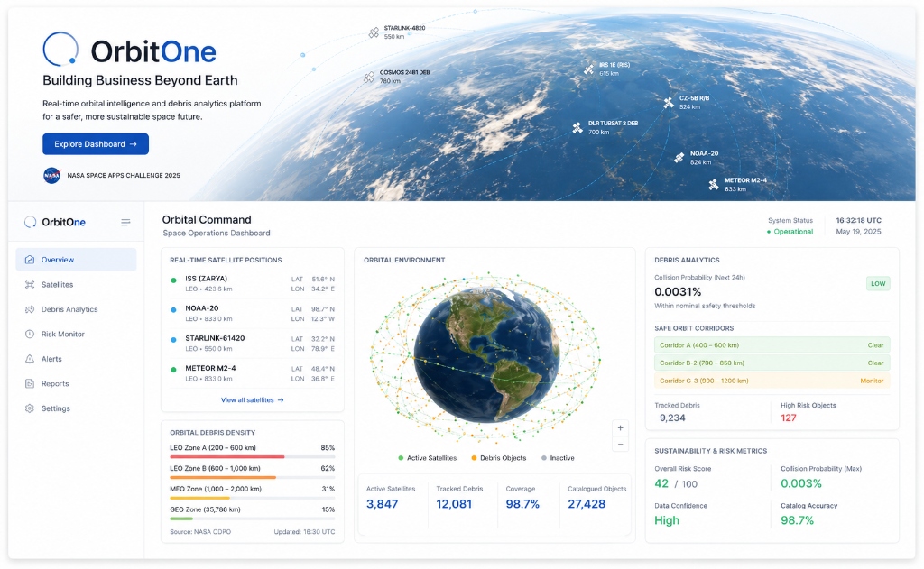The width and height of the screenshot is (924, 569).
Task: Zoom out the orbital globe with minus
Action: (x=620, y=444)
